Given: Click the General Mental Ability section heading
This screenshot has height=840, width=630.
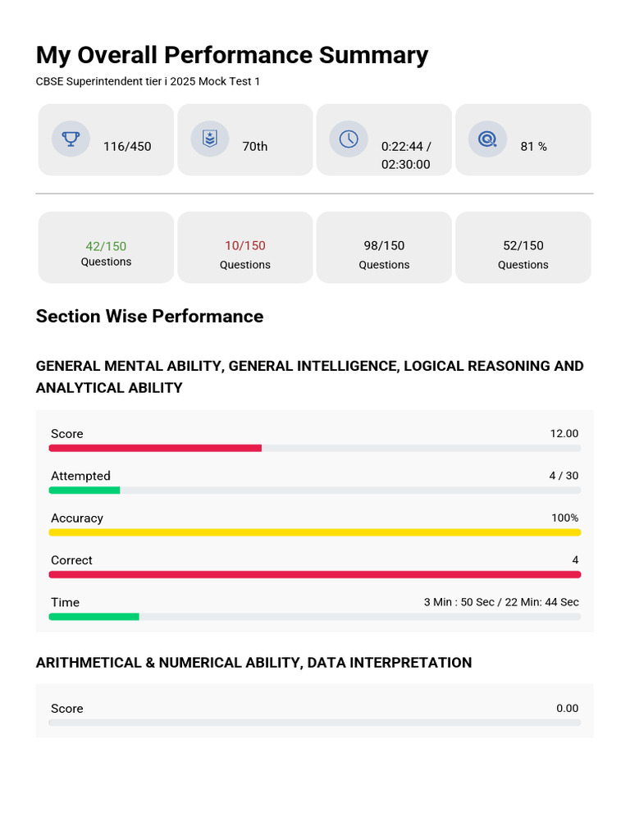Looking at the screenshot, I should point(309,377).
